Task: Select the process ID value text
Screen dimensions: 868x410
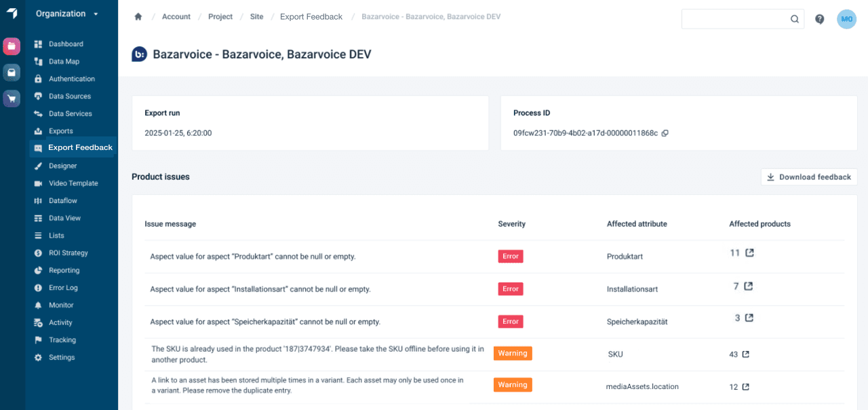Action: pyautogui.click(x=585, y=133)
